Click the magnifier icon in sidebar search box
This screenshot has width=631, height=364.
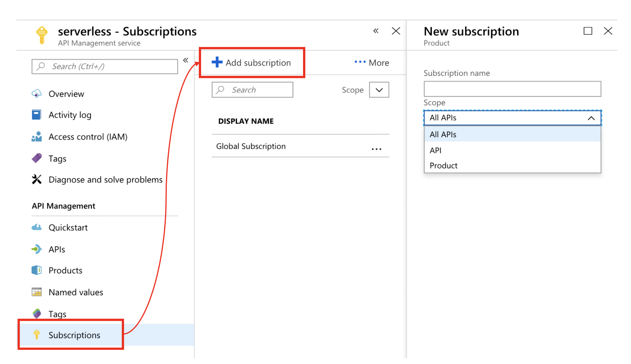click(41, 66)
